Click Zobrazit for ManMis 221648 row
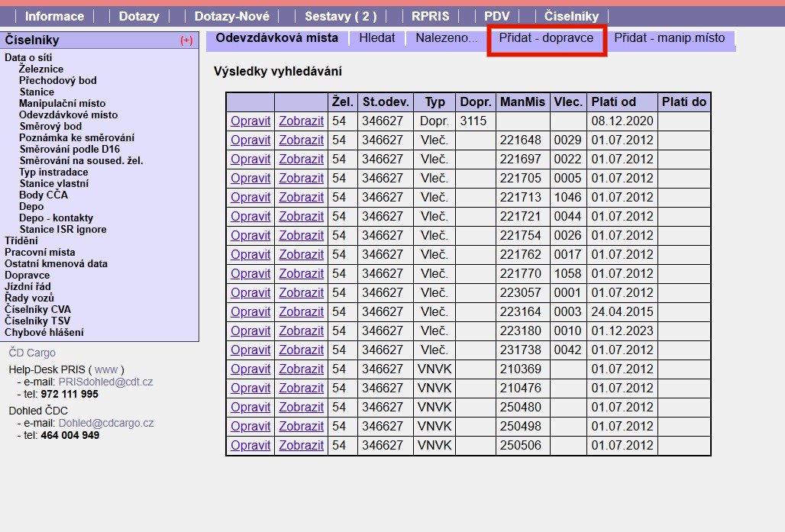This screenshot has height=532, width=785. click(x=301, y=140)
